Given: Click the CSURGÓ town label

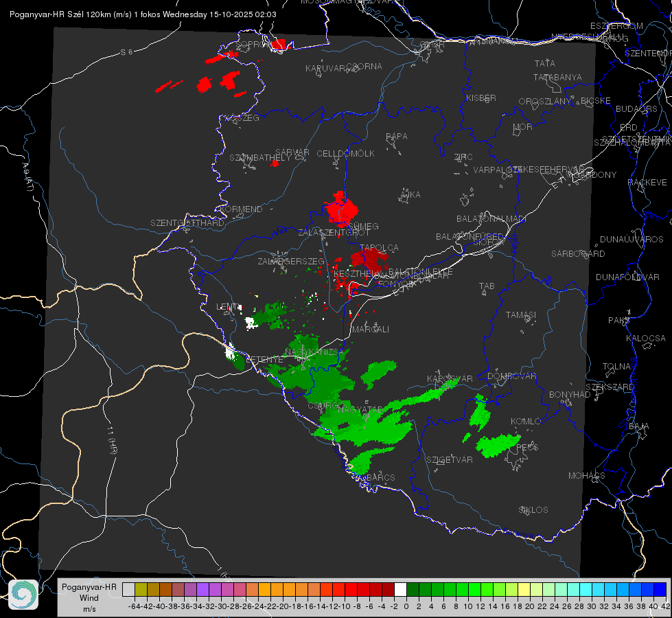Looking at the screenshot, I should pyautogui.click(x=326, y=405).
